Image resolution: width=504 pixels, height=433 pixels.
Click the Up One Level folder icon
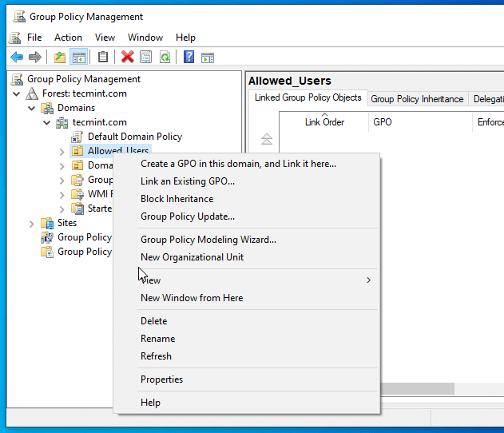60,57
